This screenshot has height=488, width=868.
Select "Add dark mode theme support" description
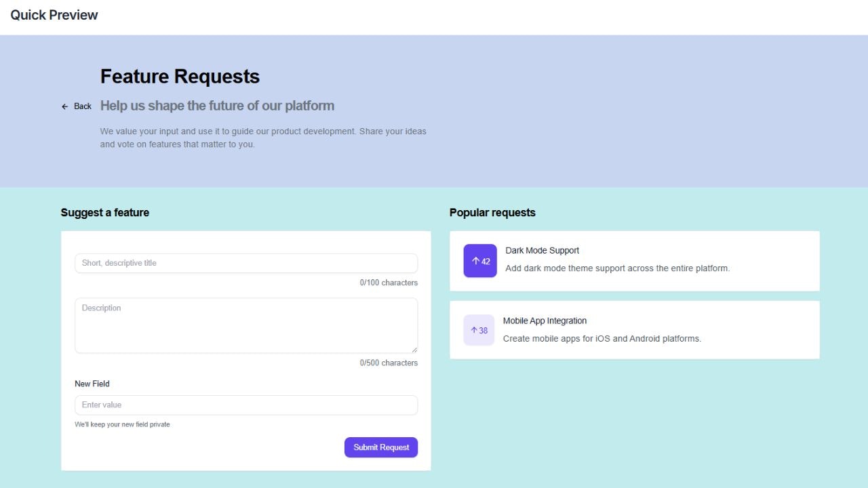coord(617,268)
